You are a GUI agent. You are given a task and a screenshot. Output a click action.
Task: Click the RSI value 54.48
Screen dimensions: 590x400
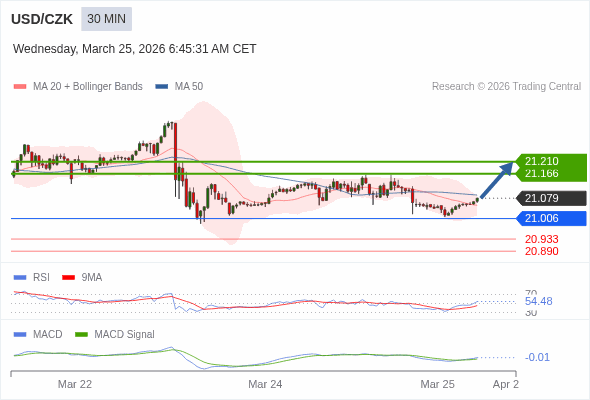pos(538,301)
